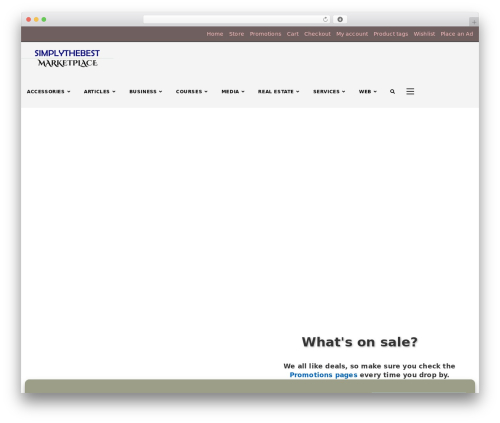Open the hamburger menu icon
This screenshot has height=423, width=500.
coord(410,91)
